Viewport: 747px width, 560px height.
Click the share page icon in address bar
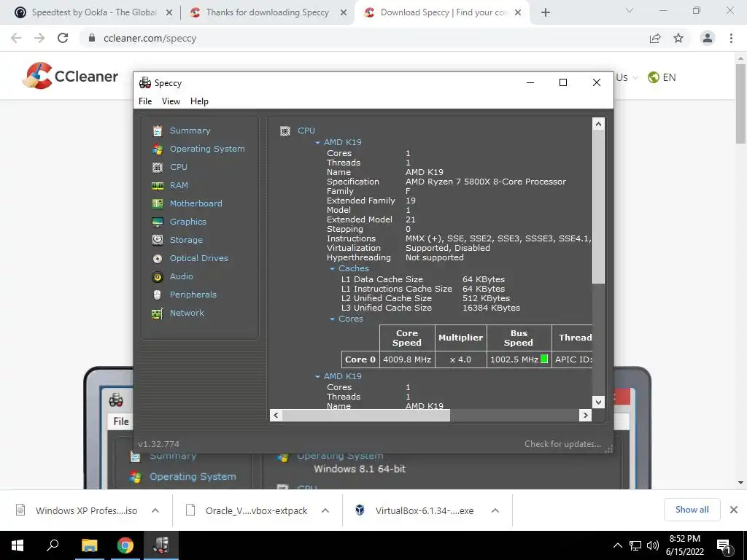coord(655,38)
